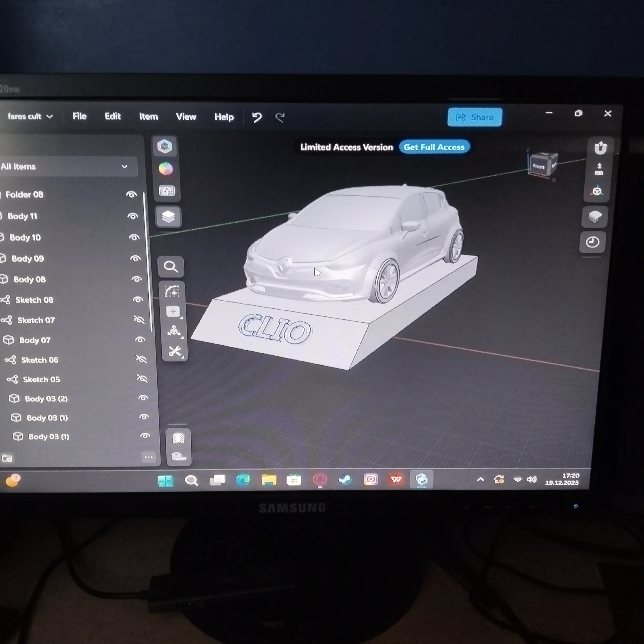
Task: Hide Body 11 with its eye icon
Action: pos(133,216)
